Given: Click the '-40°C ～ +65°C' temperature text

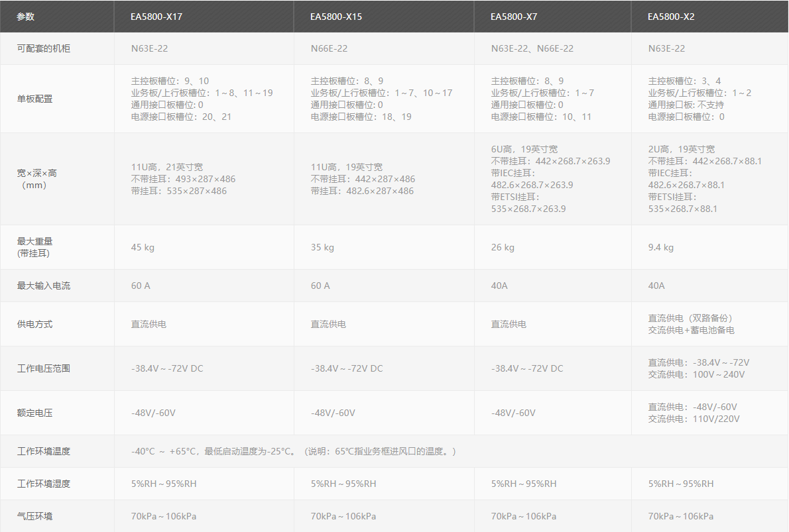Looking at the screenshot, I should [165, 451].
